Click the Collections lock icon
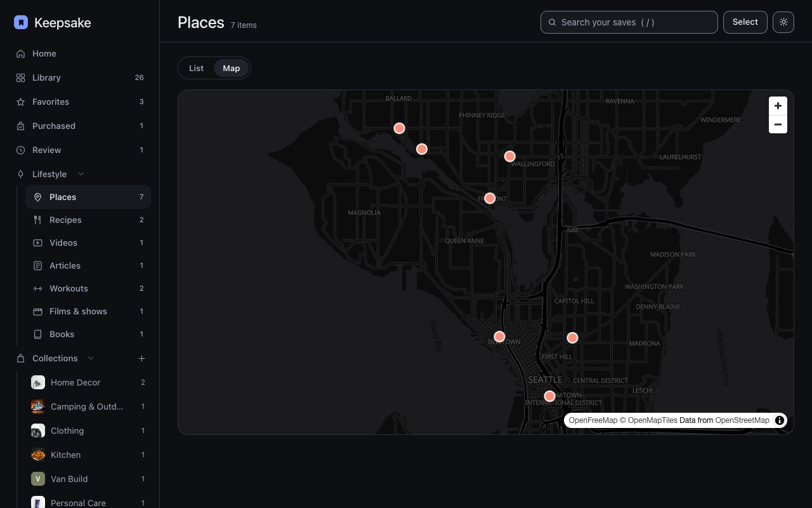This screenshot has width=812, height=508. pyautogui.click(x=20, y=359)
